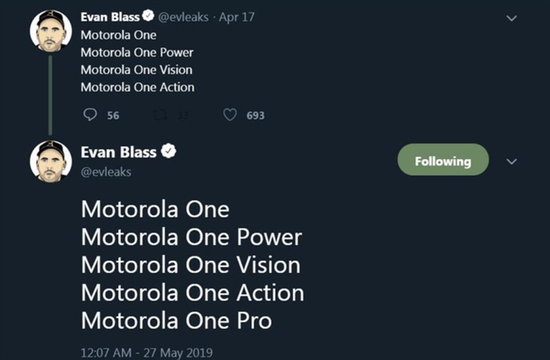
Task: Open the large Evan Blass name on the main tweet
Action: pos(119,152)
